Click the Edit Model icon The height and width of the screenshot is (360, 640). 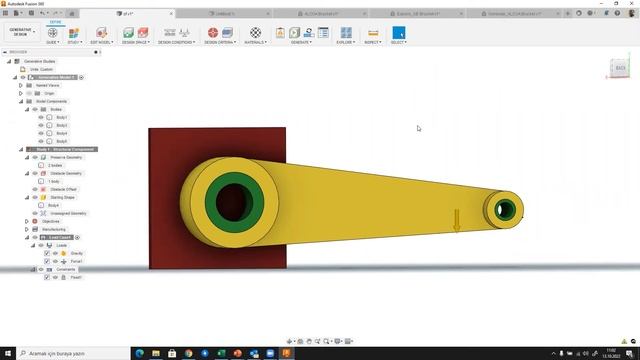[x=101, y=33]
